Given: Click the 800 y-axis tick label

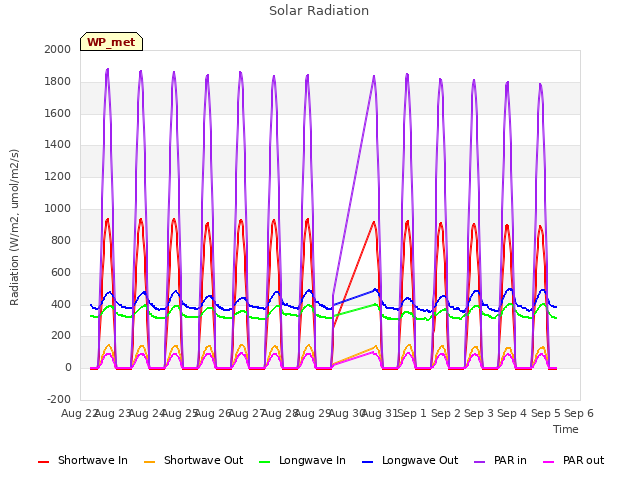Looking at the screenshot, I should point(61,240).
